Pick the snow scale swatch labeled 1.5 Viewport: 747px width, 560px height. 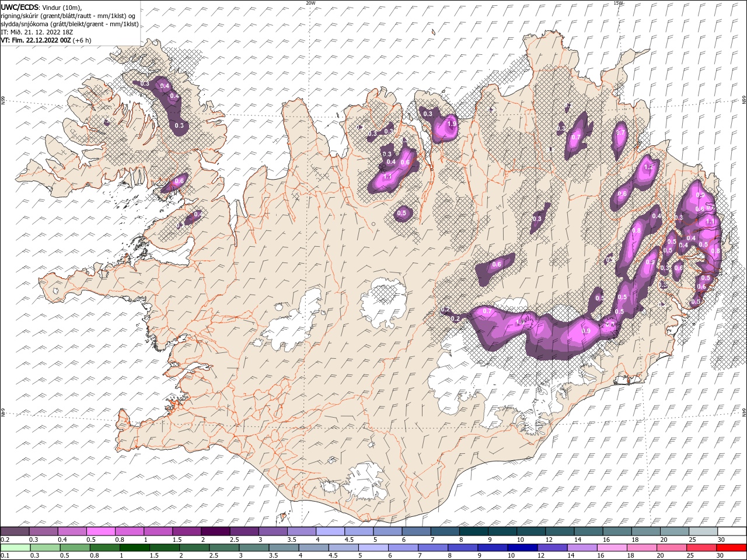(x=187, y=531)
